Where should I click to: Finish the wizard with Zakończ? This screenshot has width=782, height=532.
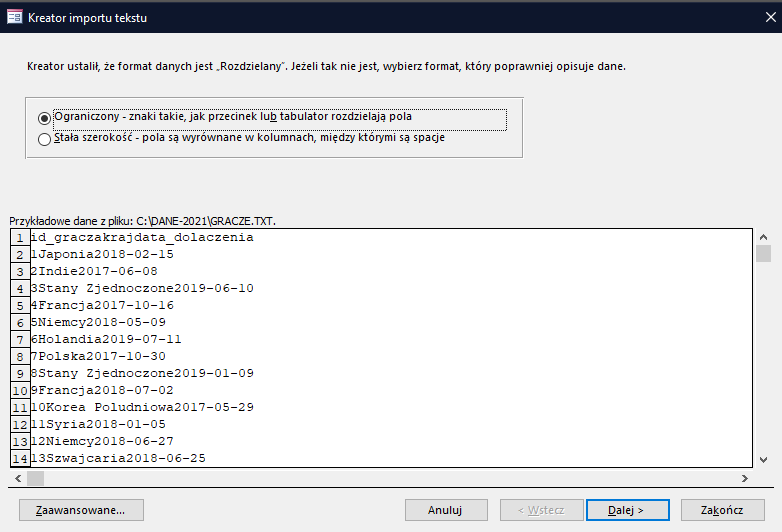pyautogui.click(x=723, y=510)
